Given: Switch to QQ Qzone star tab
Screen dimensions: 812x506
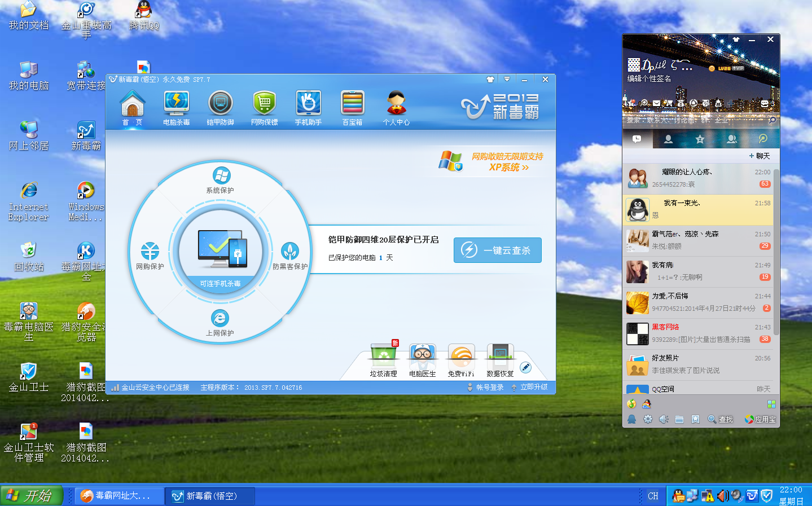Looking at the screenshot, I should tap(700, 139).
